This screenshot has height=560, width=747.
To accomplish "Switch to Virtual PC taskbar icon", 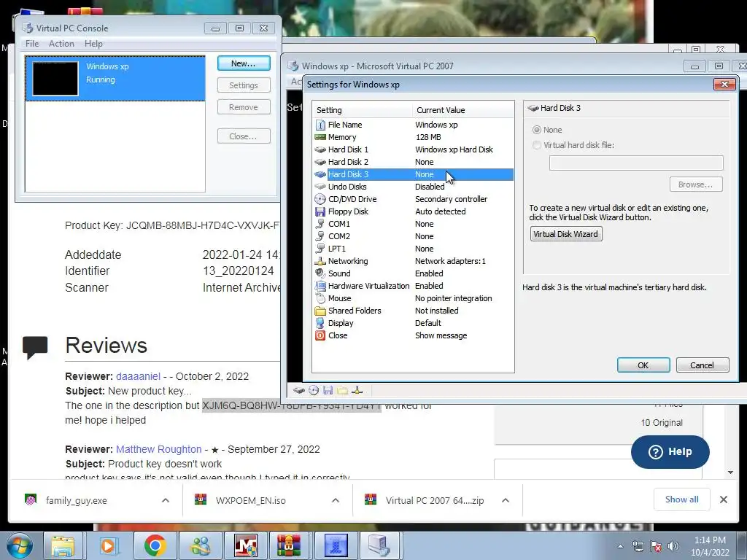I will 379,545.
